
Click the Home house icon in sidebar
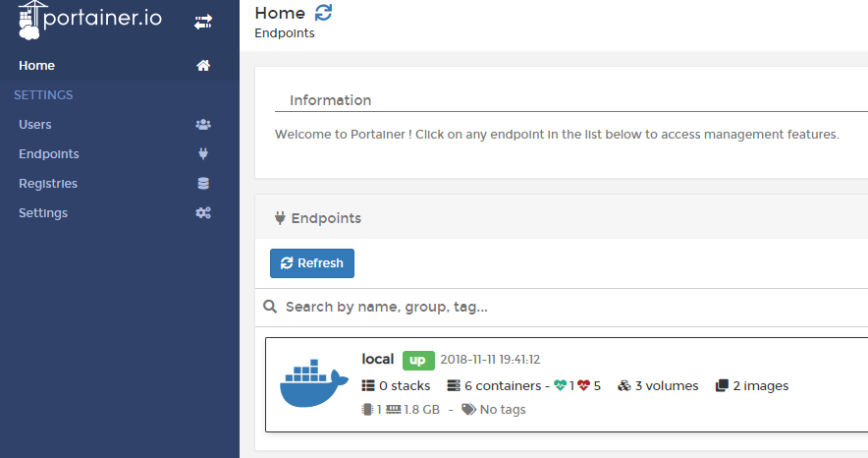pyautogui.click(x=203, y=66)
